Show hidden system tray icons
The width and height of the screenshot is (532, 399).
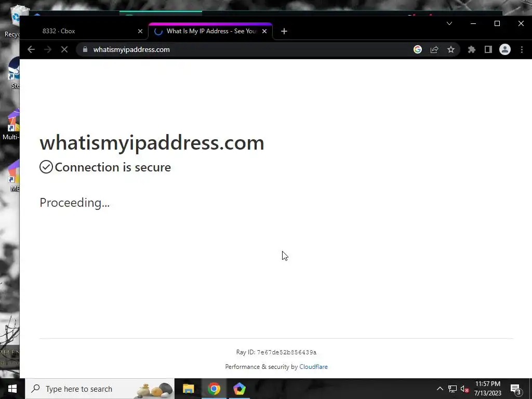[440, 389]
